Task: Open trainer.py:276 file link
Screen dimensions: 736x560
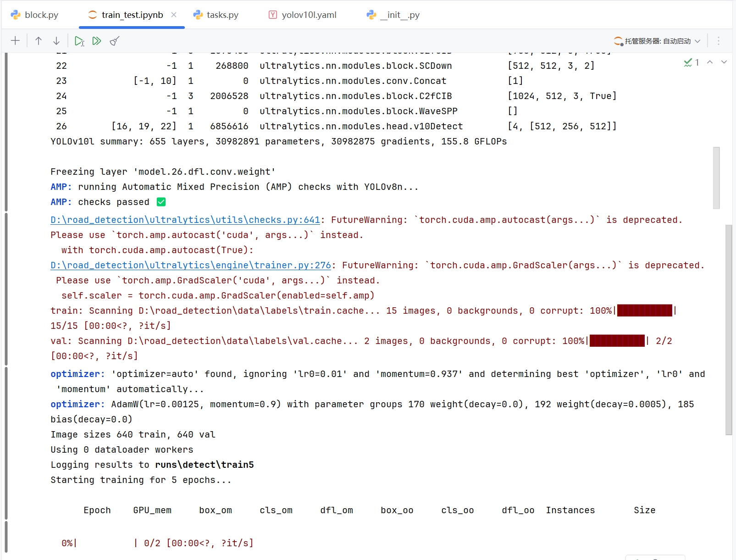Action: [x=191, y=265]
